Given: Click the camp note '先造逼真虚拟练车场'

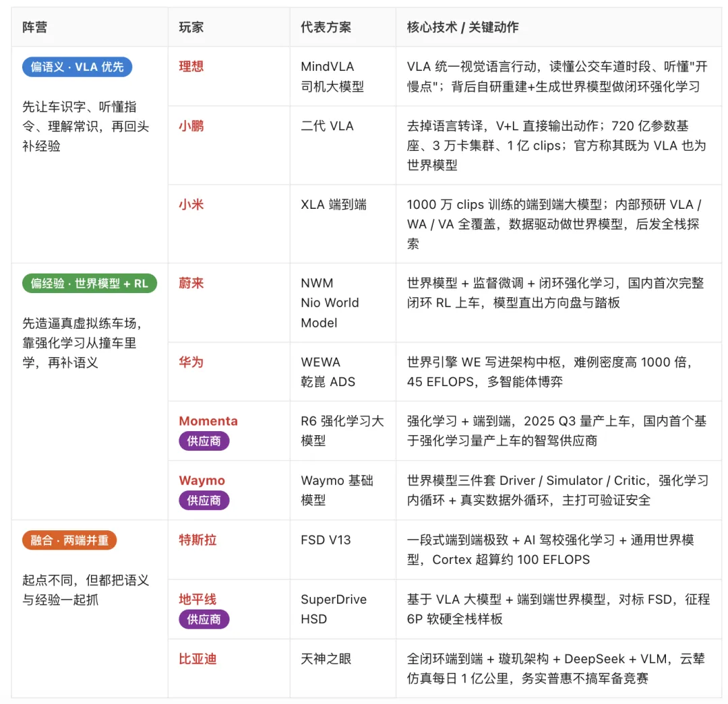Looking at the screenshot, I should (x=82, y=343).
